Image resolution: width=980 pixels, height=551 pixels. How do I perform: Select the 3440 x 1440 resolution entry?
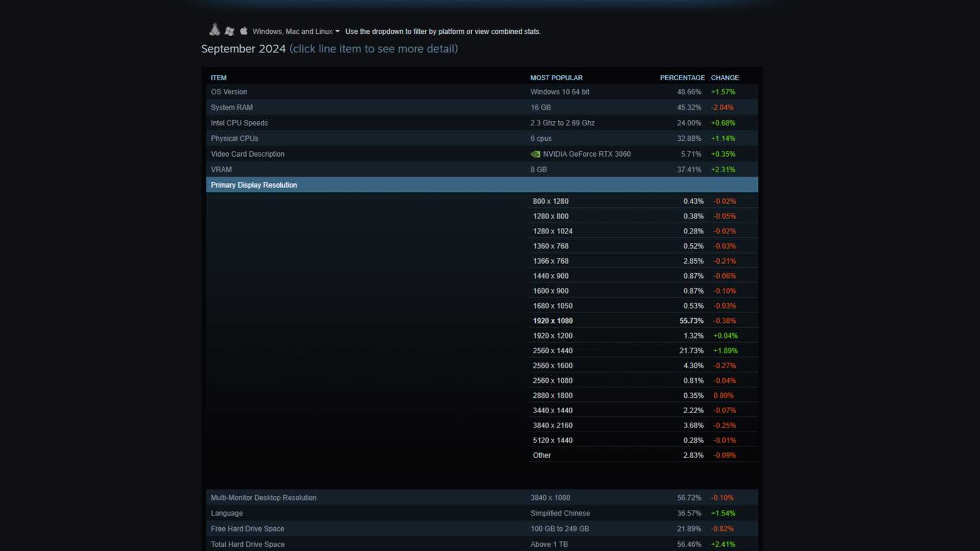[643, 410]
